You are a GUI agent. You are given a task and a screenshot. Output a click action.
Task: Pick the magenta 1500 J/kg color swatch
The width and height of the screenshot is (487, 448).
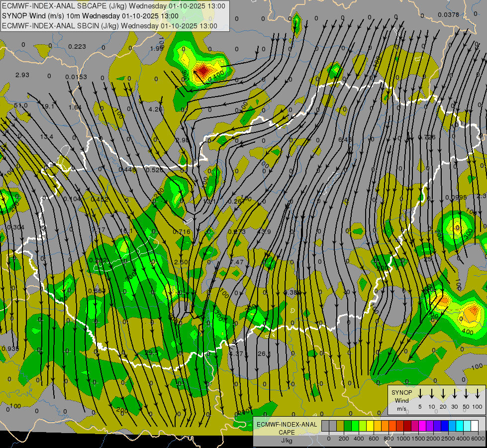pos(422,426)
